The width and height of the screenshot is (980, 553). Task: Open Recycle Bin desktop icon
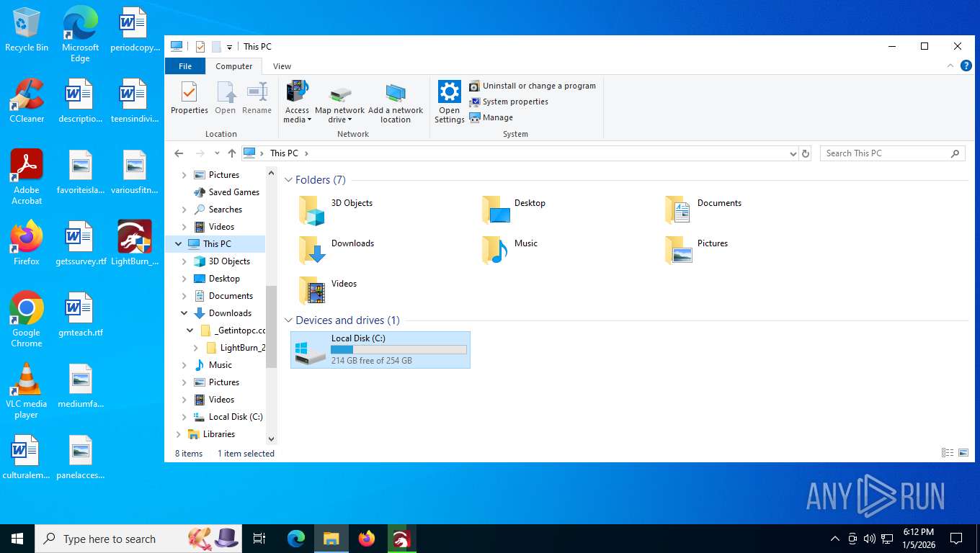coord(27,30)
